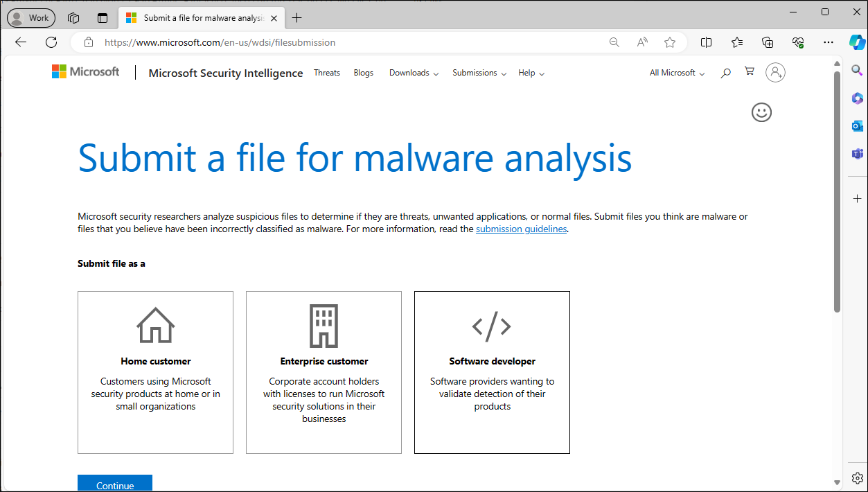The image size is (868, 492).
Task: Open the tab actions menu icon
Action: [x=103, y=18]
